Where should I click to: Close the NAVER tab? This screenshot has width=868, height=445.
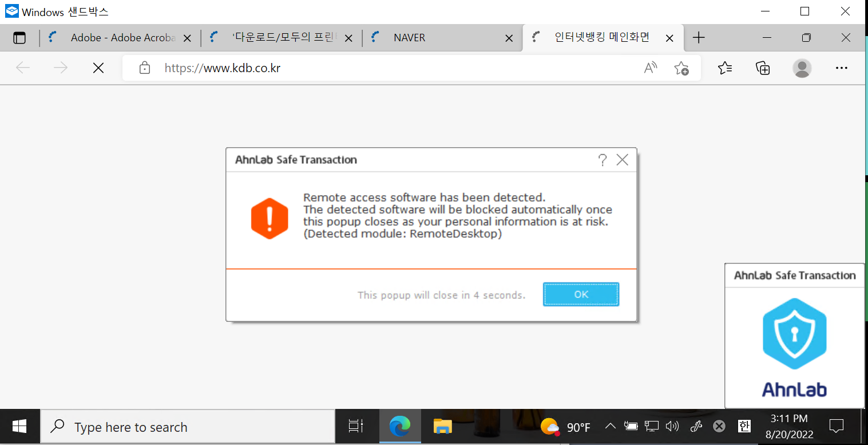tap(509, 38)
